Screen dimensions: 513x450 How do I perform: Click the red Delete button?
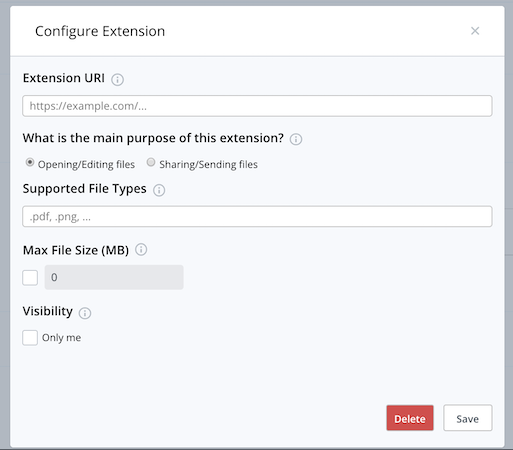410,418
